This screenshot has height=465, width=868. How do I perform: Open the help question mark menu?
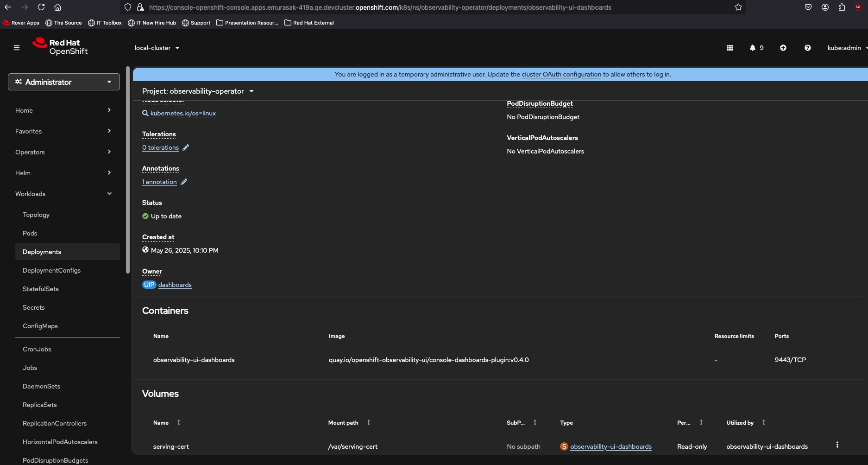click(808, 48)
